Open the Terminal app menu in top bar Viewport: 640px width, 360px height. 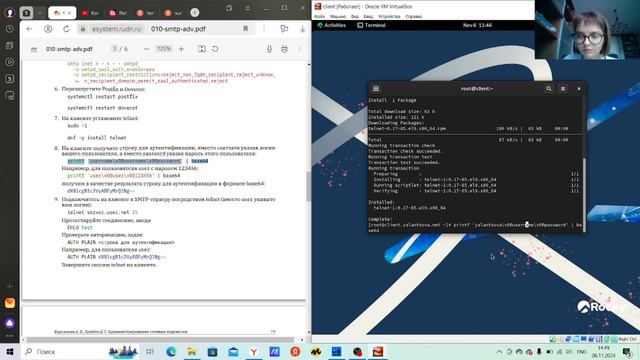(371, 25)
